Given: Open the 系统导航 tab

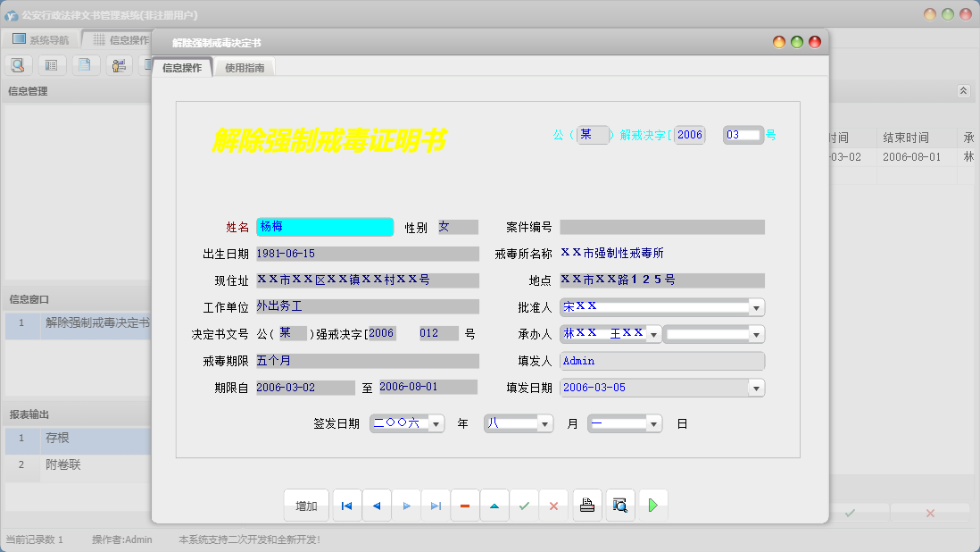Looking at the screenshot, I should [x=40, y=38].
